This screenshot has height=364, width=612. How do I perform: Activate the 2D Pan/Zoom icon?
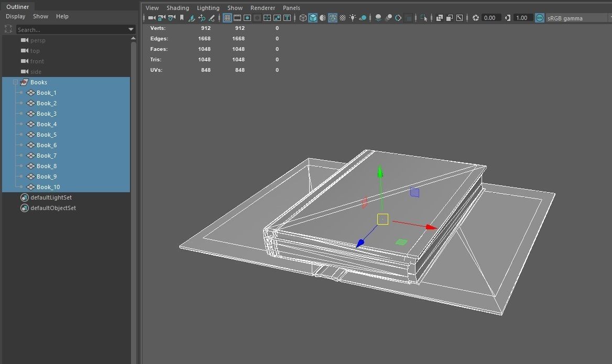click(x=202, y=18)
